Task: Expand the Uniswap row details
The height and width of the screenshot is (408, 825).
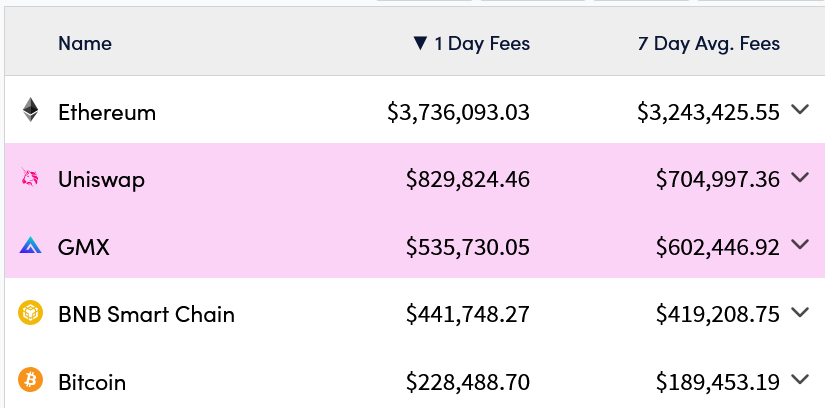Action: [x=800, y=177]
